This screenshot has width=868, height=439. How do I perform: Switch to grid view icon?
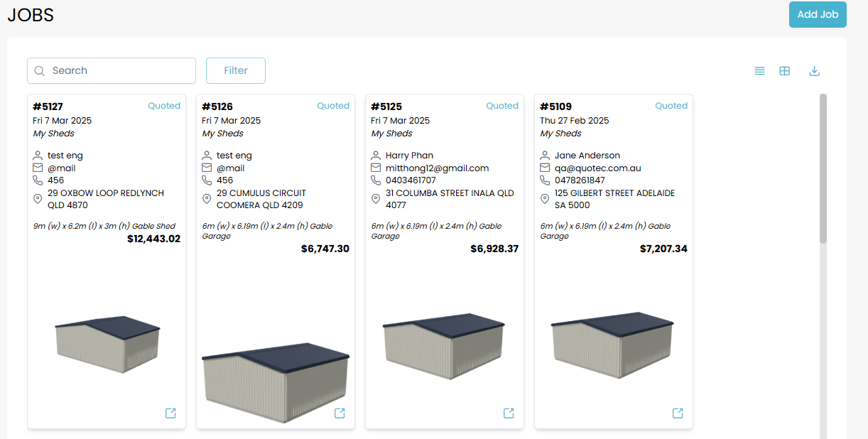tap(784, 71)
